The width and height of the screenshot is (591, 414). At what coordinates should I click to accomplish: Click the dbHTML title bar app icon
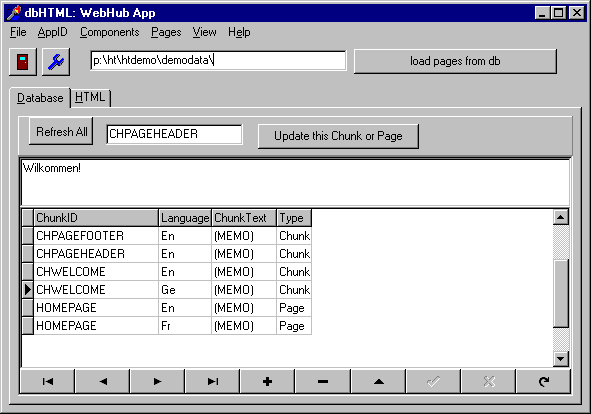[14, 13]
